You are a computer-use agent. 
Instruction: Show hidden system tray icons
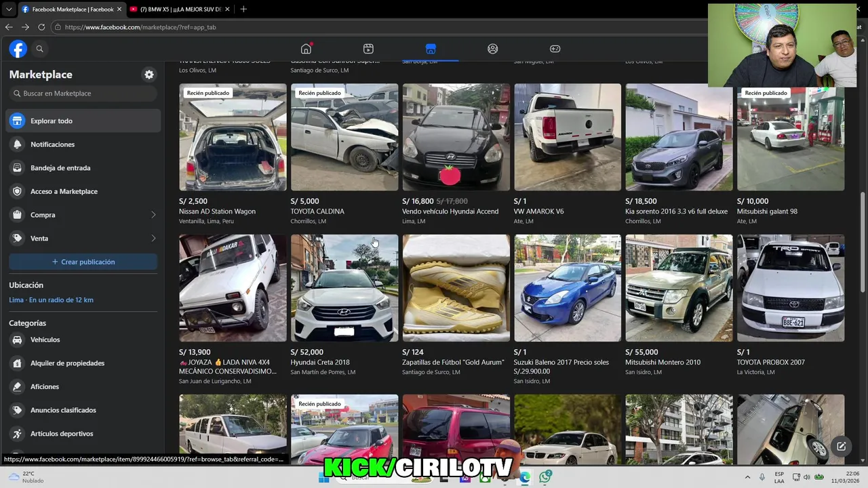pyautogui.click(x=747, y=477)
